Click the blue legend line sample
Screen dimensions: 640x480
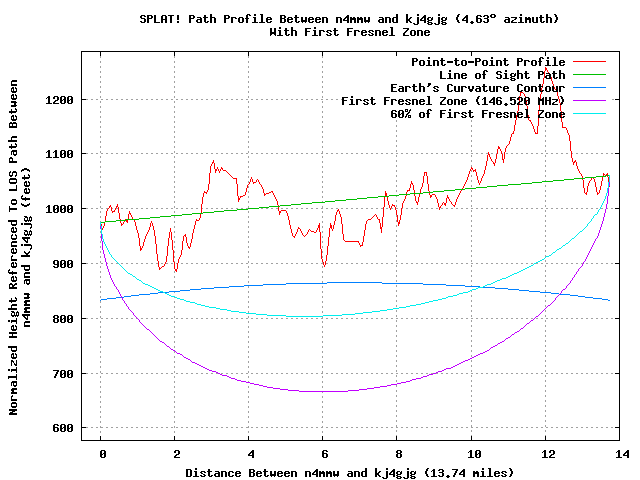[x=589, y=88]
